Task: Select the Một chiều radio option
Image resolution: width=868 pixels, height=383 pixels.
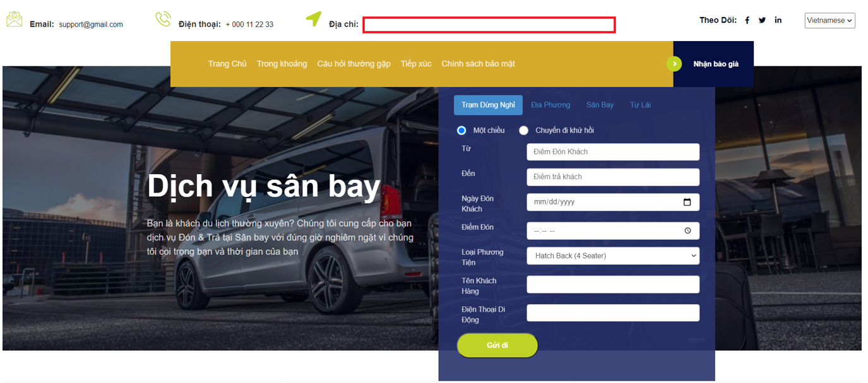Action: (x=461, y=131)
